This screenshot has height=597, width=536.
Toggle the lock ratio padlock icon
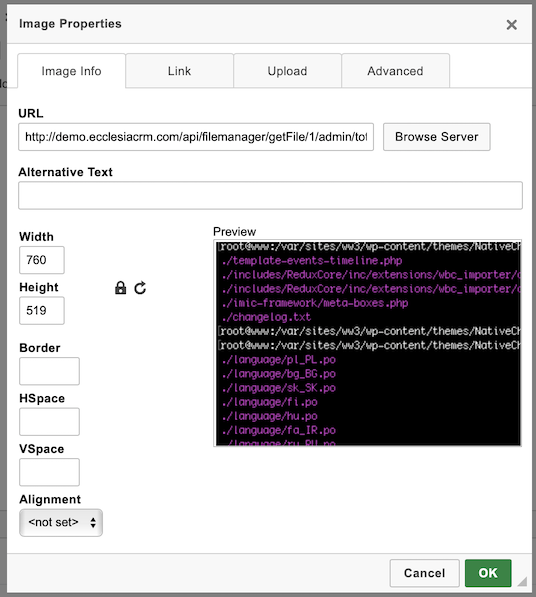click(x=120, y=288)
